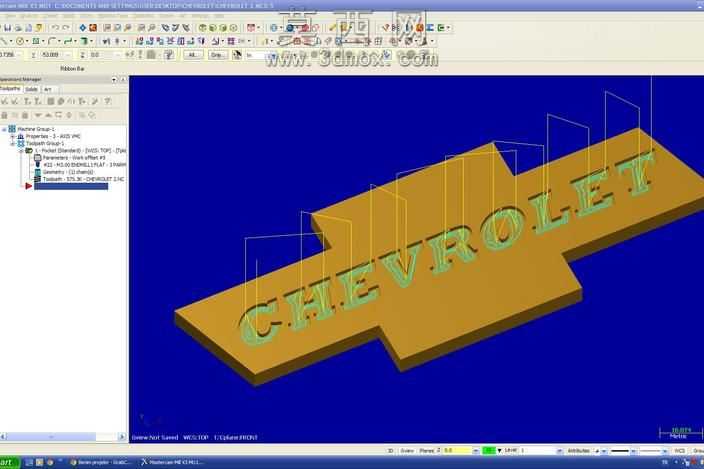Image resolution: width=704 pixels, height=469 pixels.
Task: Click the Redo arrow in top toolbar
Action: (66, 28)
